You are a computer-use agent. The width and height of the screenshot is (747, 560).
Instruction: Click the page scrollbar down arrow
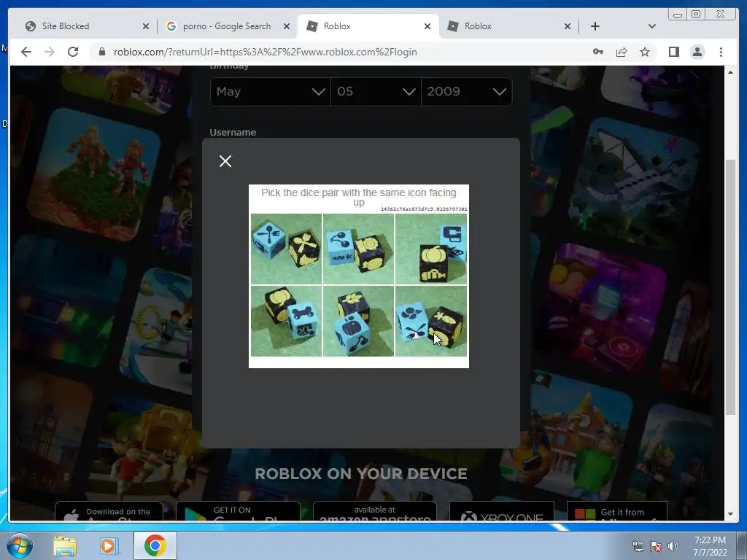pyautogui.click(x=730, y=514)
